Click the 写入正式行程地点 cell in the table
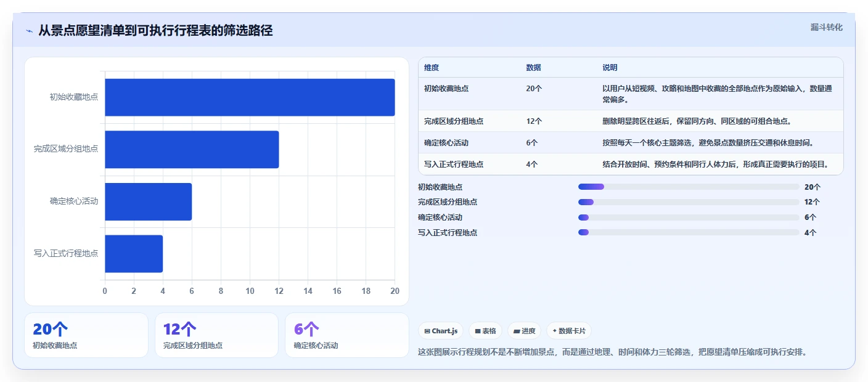868x382 pixels. coord(454,165)
